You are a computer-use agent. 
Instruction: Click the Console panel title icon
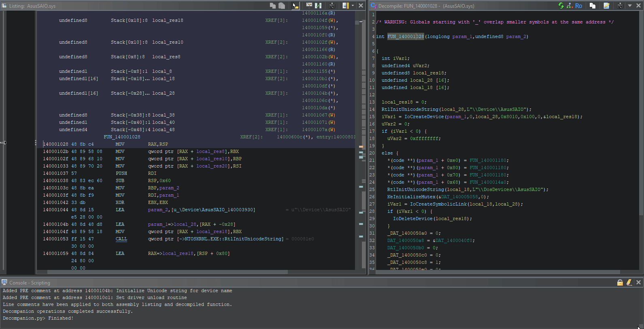(x=4, y=282)
